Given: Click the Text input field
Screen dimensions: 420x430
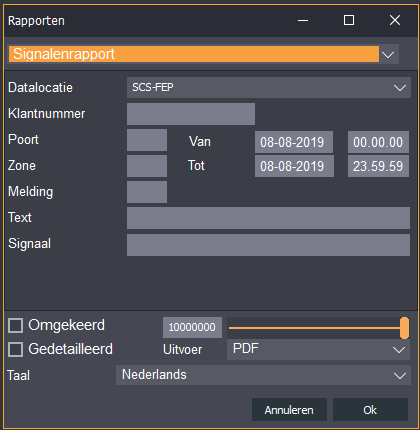Looking at the screenshot, I should tap(268, 218).
